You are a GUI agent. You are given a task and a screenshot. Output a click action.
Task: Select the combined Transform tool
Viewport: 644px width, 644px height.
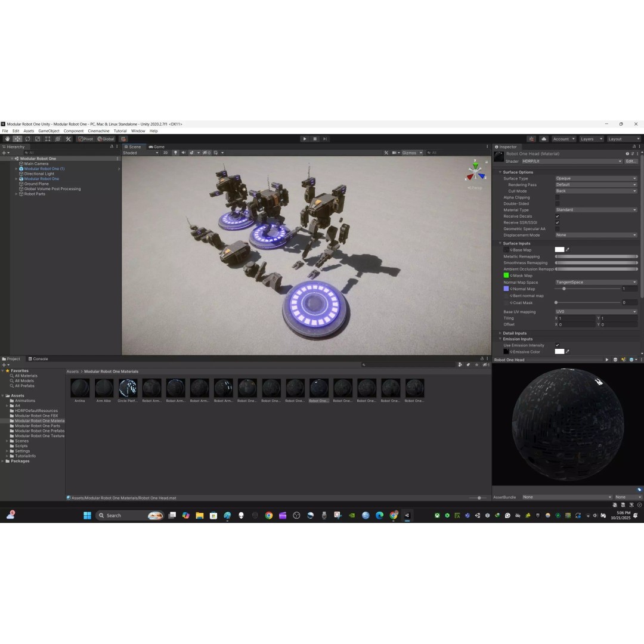[58, 139]
